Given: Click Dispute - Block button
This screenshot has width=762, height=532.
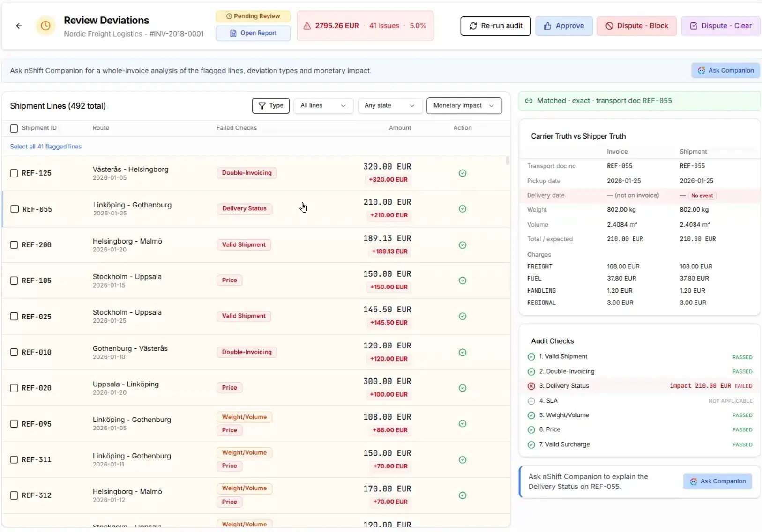Looking at the screenshot, I should click(636, 26).
